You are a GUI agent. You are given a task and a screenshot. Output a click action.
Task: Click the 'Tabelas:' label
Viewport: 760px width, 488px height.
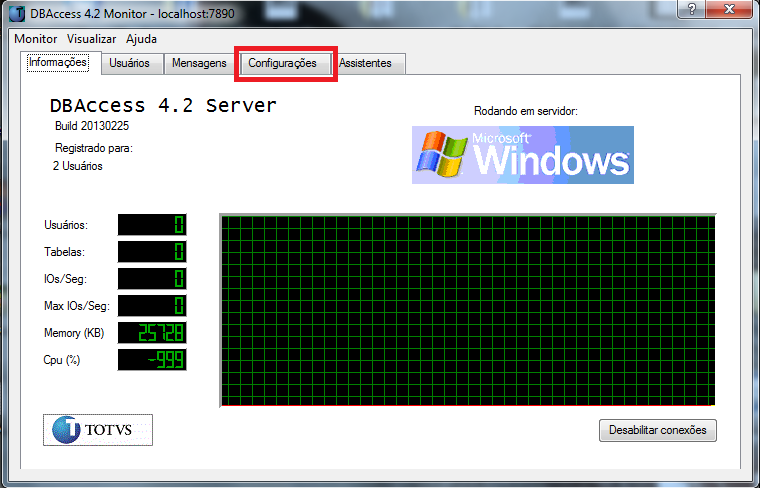[64, 252]
